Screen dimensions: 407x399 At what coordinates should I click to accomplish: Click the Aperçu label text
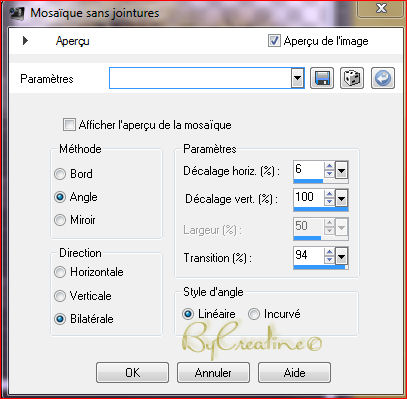coord(72,41)
